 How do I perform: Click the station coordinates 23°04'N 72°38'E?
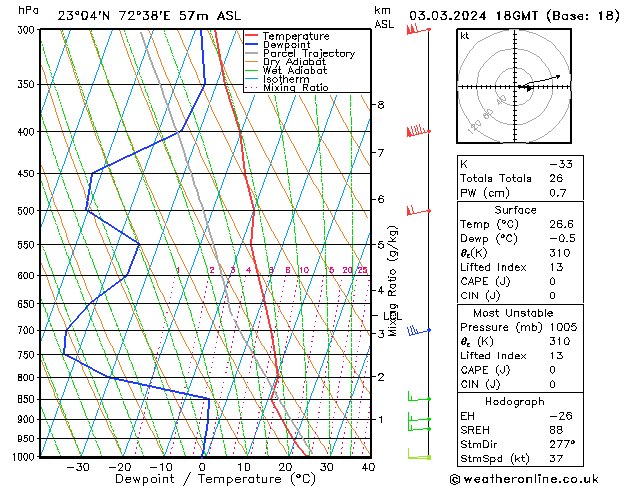(114, 16)
